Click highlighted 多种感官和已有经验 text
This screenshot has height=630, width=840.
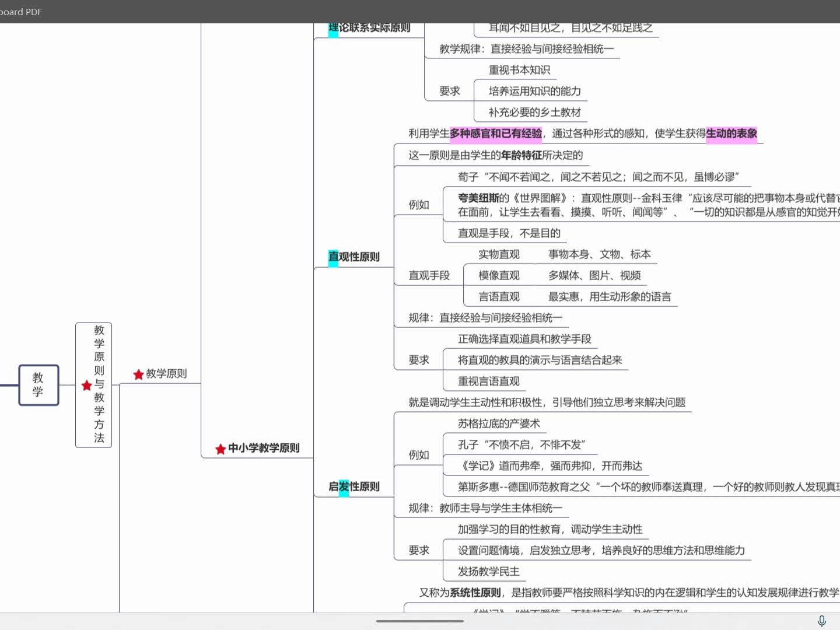click(496, 134)
